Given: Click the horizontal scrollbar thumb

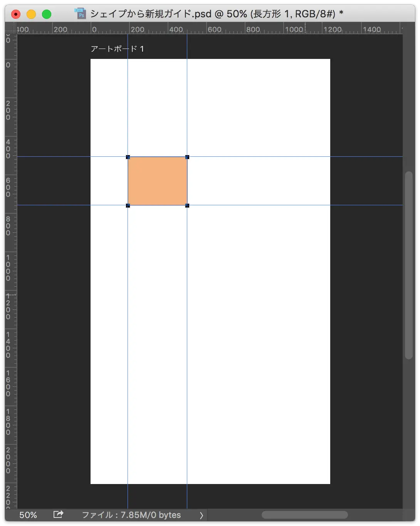Looking at the screenshot, I should (304, 515).
